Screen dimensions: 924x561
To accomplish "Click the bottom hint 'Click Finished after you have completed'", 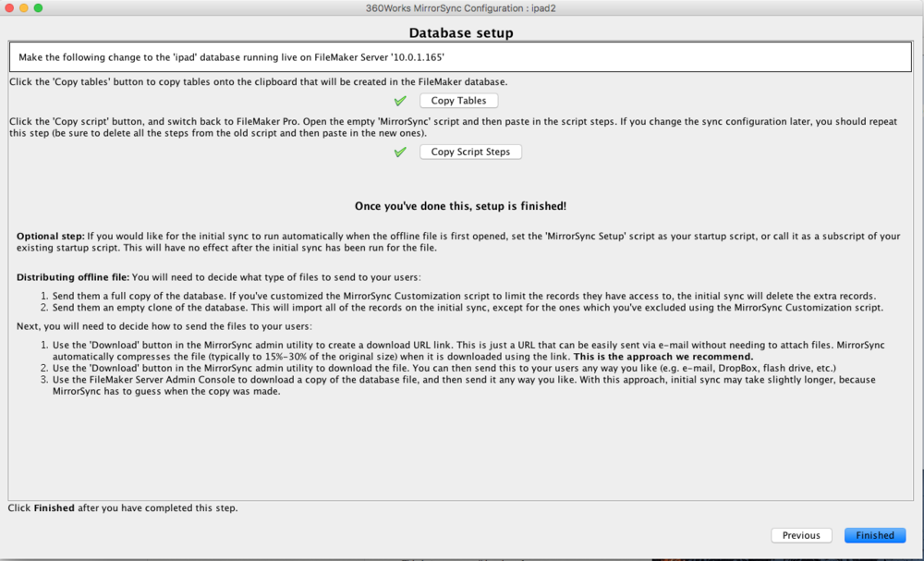I will (123, 508).
